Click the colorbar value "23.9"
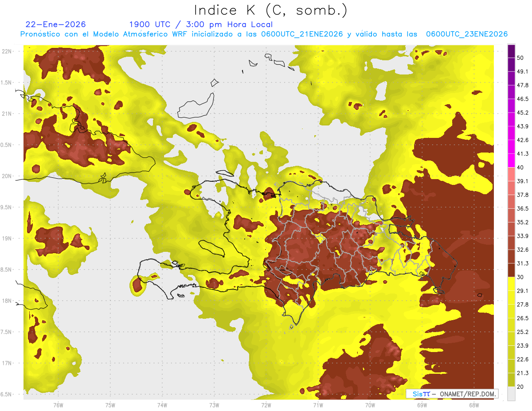The height and width of the screenshot is (411, 532). point(523,345)
